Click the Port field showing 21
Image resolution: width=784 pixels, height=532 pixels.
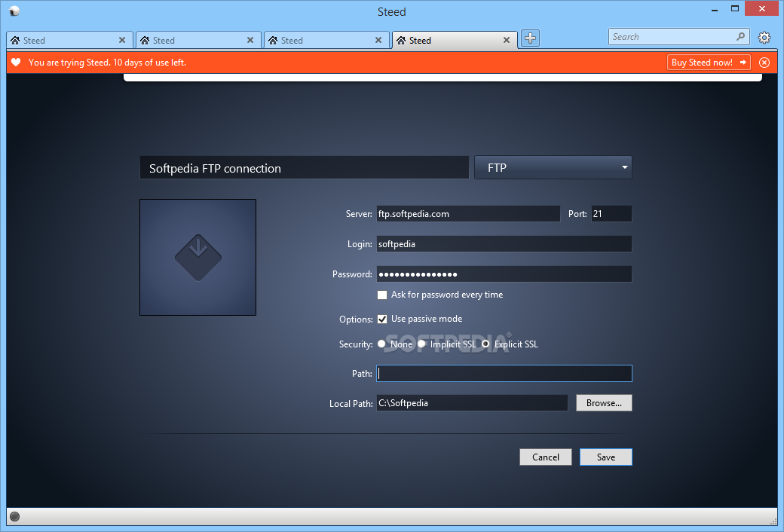point(611,214)
